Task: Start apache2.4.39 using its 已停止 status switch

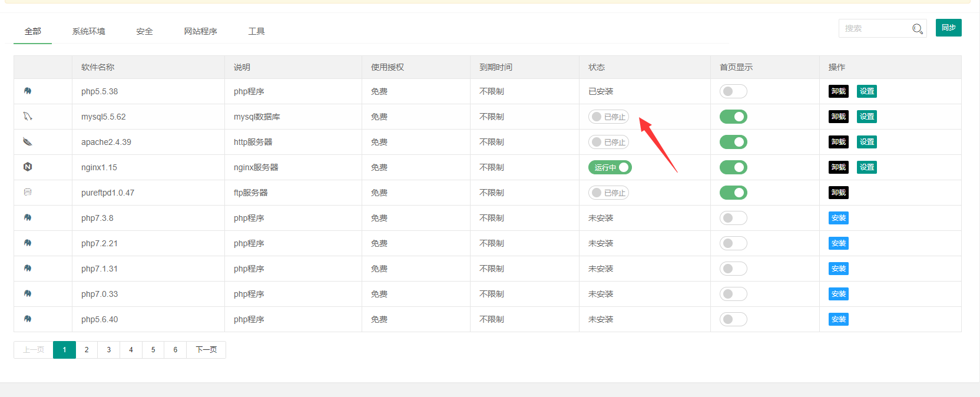Action: [x=608, y=142]
